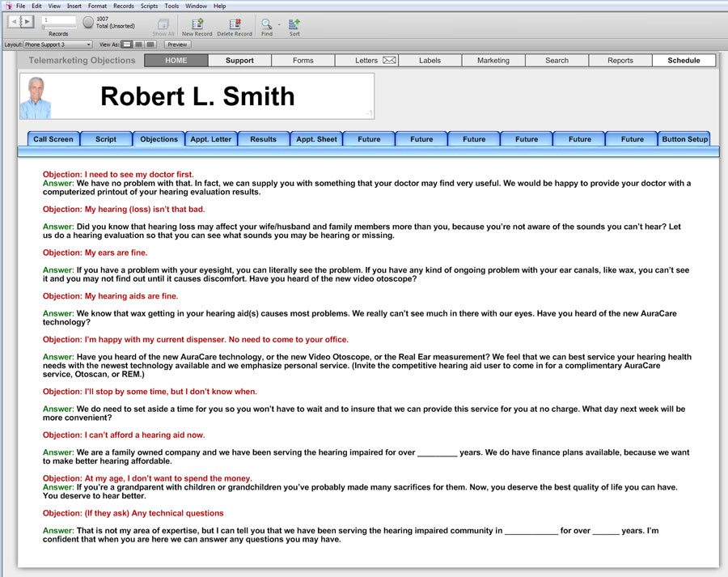Open the Format menu

click(98, 6)
